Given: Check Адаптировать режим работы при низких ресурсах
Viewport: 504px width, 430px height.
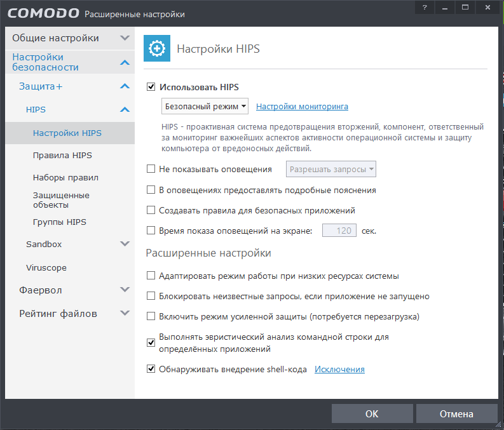Looking at the screenshot, I should [151, 276].
